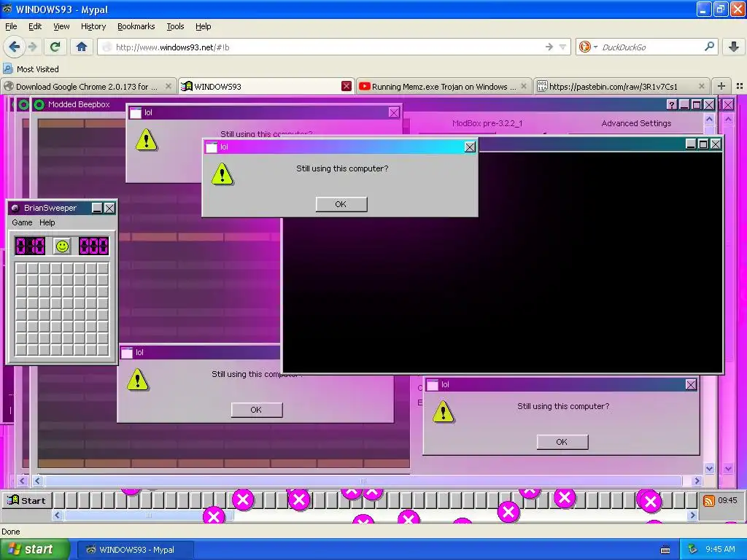Click the Windows93 taskbar scroll right arrow

693,515
